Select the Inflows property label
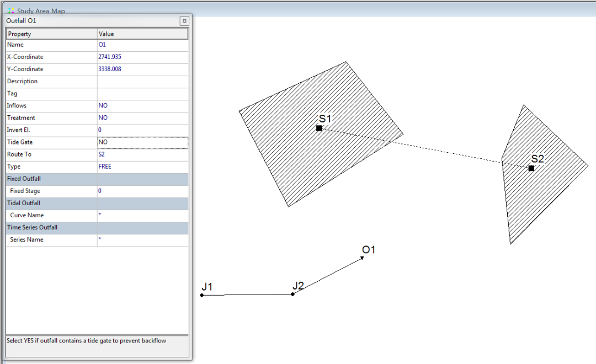 click(x=17, y=106)
